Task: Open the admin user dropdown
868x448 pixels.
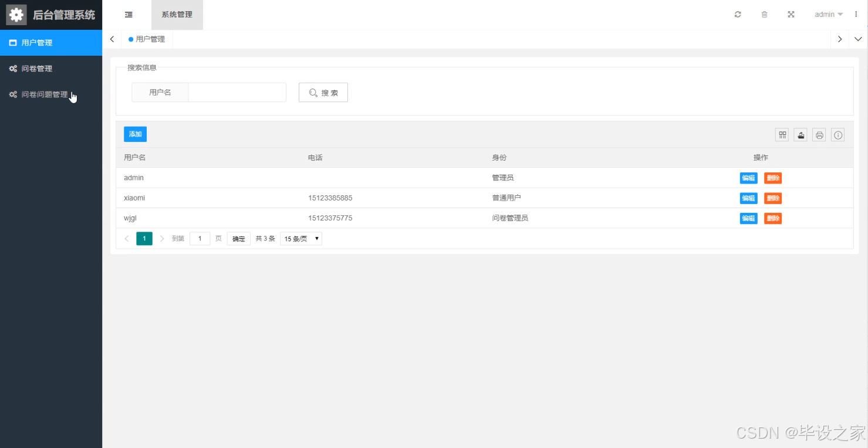Action: click(x=829, y=15)
